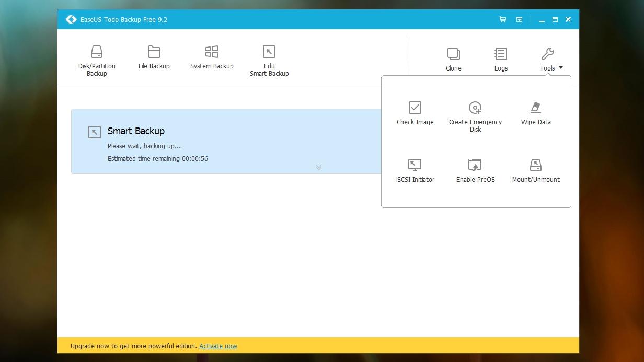Click the Smart Backup title text

(136, 131)
